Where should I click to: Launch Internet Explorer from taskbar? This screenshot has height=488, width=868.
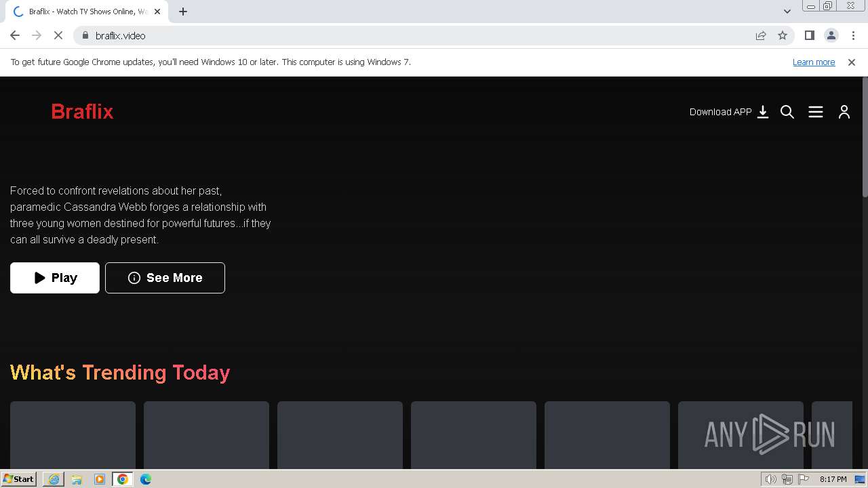click(x=54, y=479)
